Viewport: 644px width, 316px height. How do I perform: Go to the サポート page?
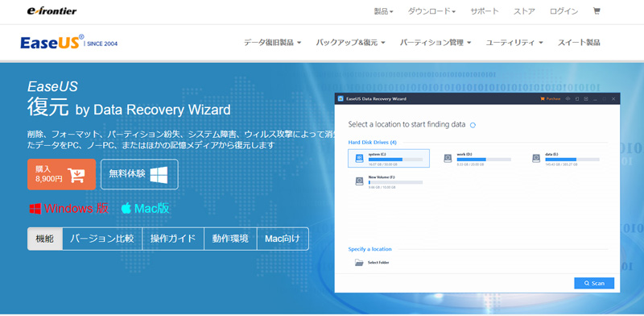click(485, 11)
